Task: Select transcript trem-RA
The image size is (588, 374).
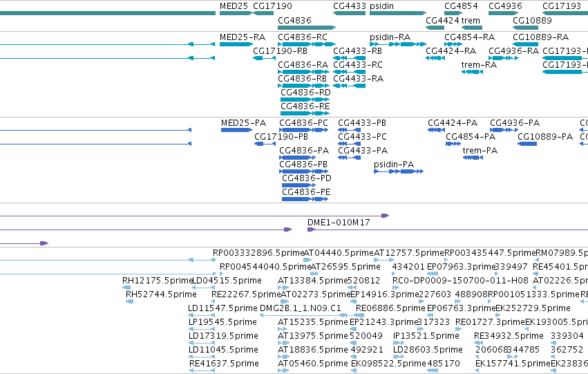Action: pos(479,65)
